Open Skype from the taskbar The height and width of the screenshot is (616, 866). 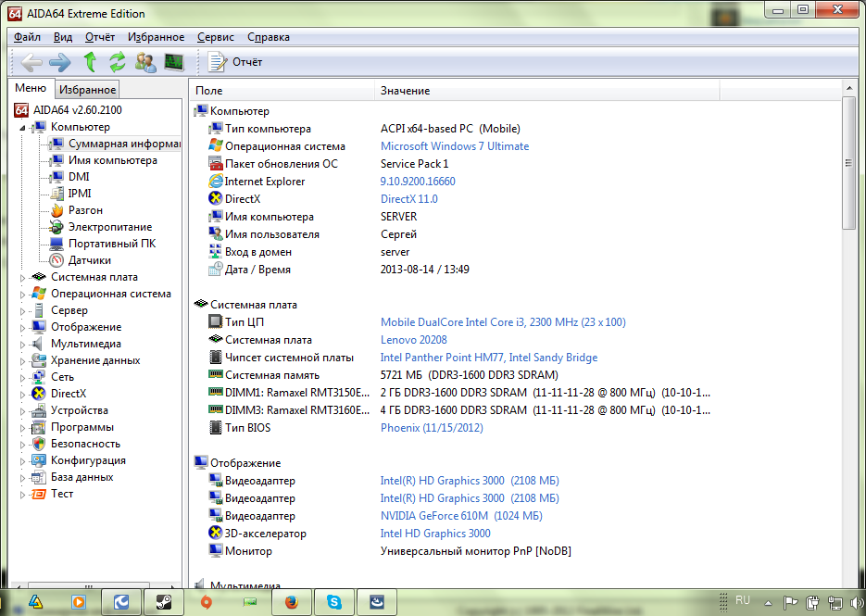[x=334, y=601]
